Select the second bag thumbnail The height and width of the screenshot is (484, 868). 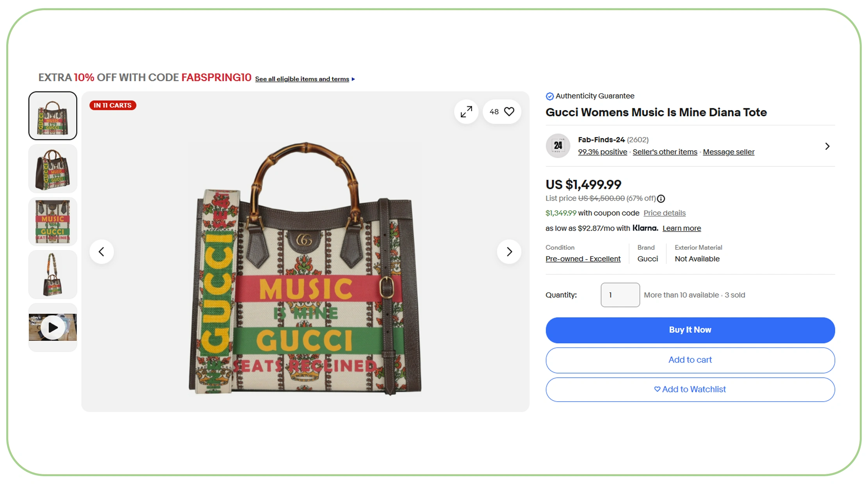(x=53, y=169)
